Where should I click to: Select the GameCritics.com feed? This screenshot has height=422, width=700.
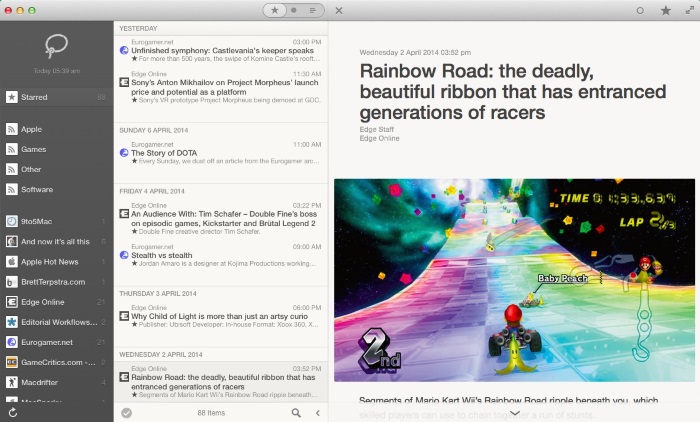tap(57, 362)
